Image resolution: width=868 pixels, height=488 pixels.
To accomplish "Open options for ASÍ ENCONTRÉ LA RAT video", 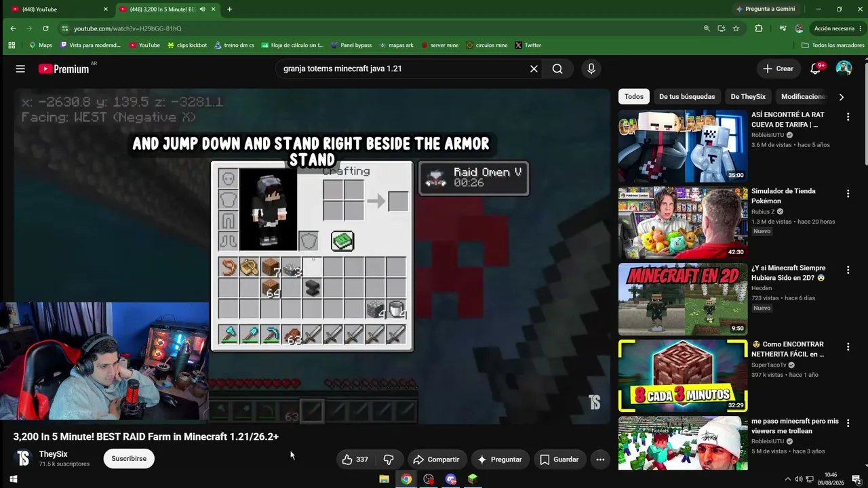I will 848,117.
